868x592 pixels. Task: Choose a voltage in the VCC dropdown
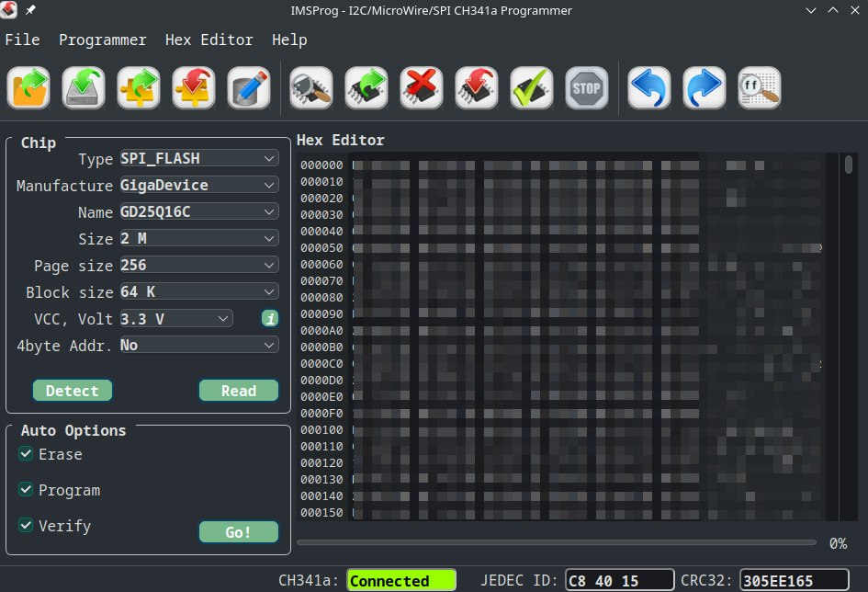176,318
